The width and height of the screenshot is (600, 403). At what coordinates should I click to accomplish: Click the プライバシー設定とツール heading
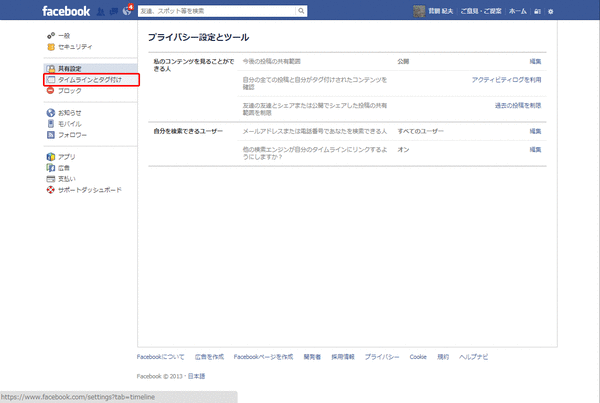[x=199, y=38]
